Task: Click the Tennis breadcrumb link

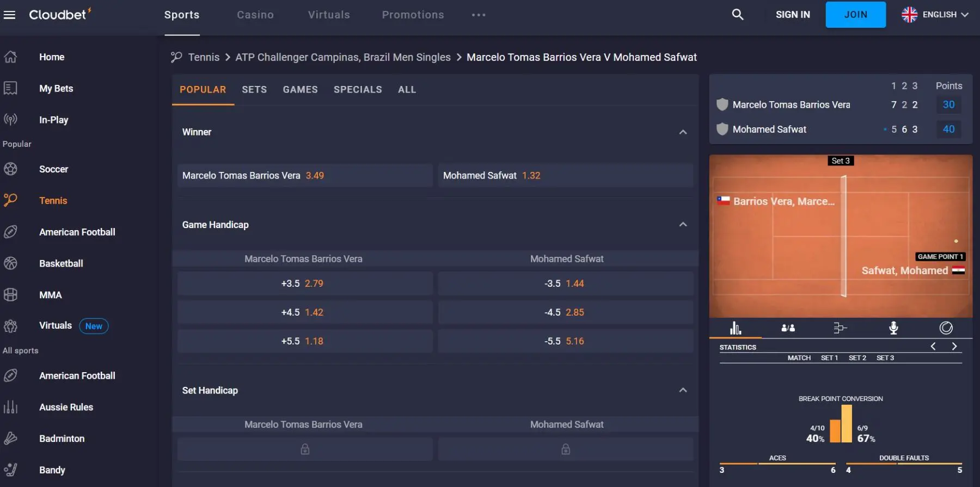Action: pyautogui.click(x=204, y=57)
